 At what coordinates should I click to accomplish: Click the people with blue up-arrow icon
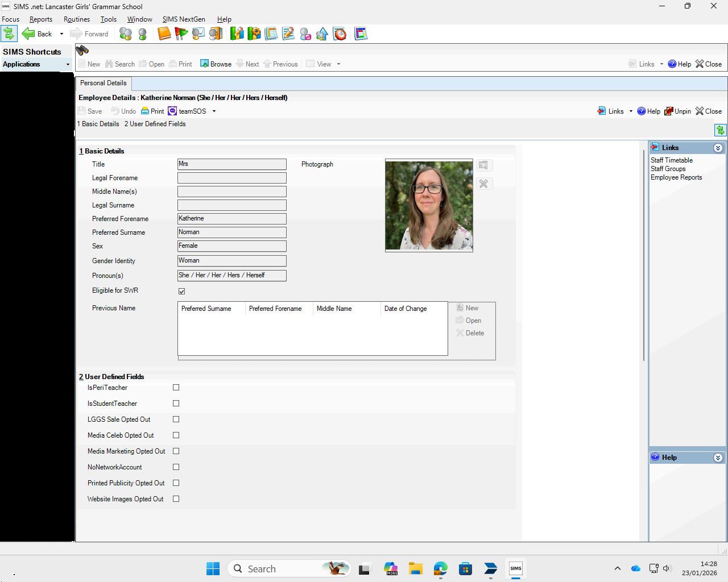click(x=322, y=34)
